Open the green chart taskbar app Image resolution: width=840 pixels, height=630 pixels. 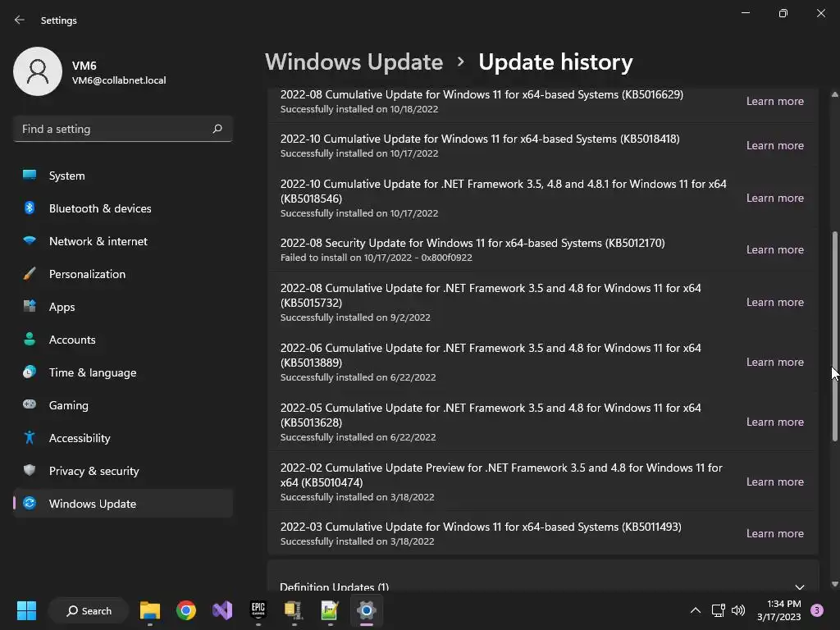[x=330, y=610]
